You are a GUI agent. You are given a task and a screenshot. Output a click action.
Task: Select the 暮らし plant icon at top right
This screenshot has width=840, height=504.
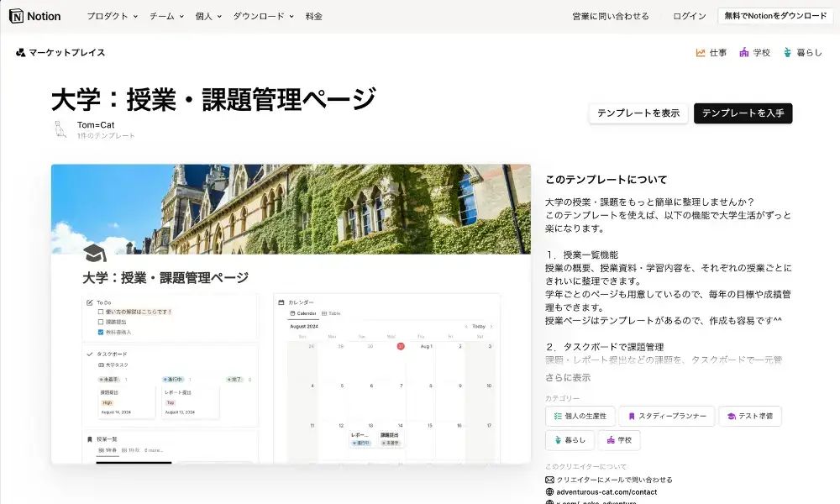pyautogui.click(x=787, y=52)
